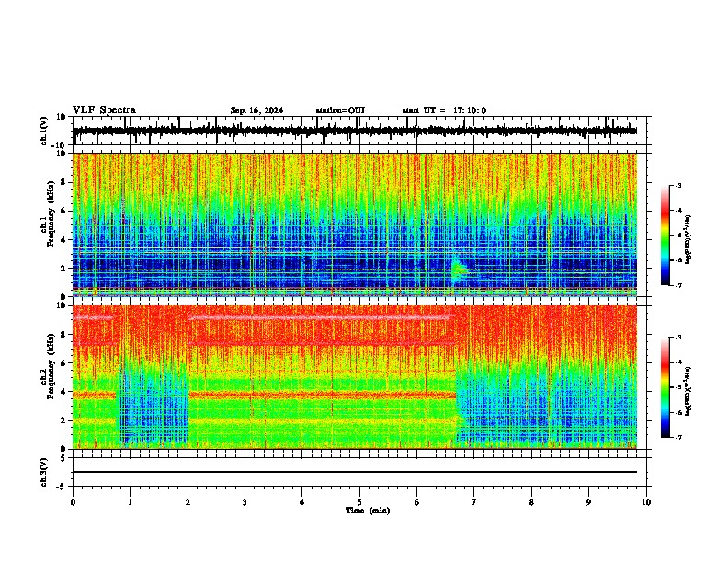Screen dimensions: 728x563
Task: Click the "ch.1(V)" waveform axis label
Action: (x=44, y=131)
